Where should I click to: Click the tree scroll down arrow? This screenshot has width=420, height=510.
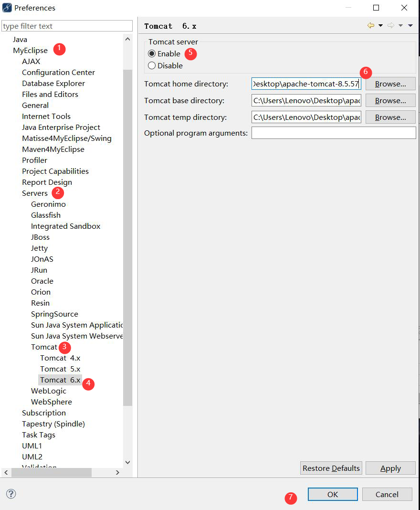tap(128, 462)
